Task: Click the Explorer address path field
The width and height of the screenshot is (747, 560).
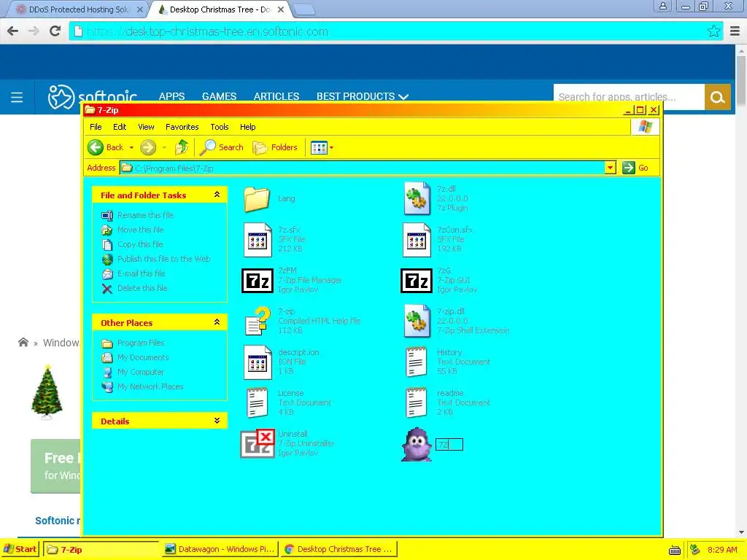Action: (x=363, y=168)
